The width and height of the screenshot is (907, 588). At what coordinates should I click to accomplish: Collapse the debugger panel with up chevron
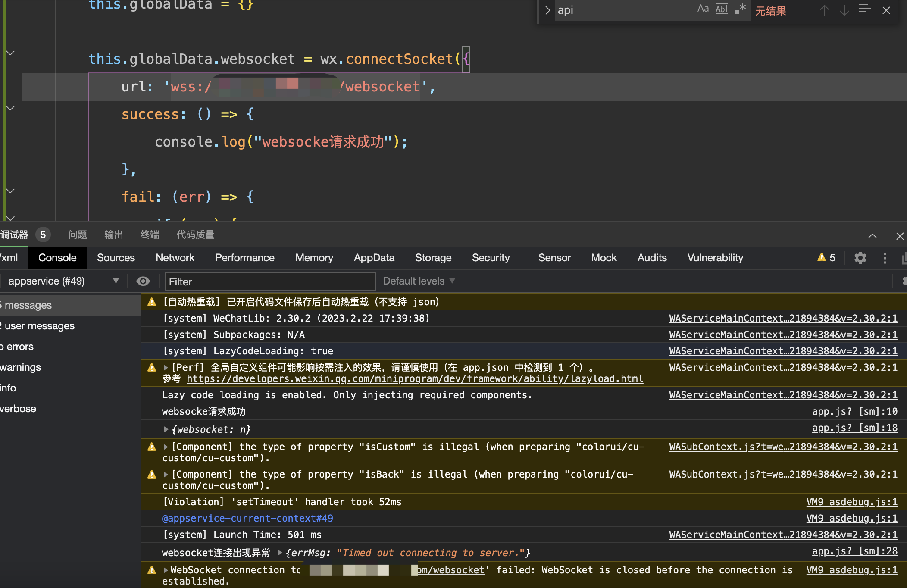[872, 236]
